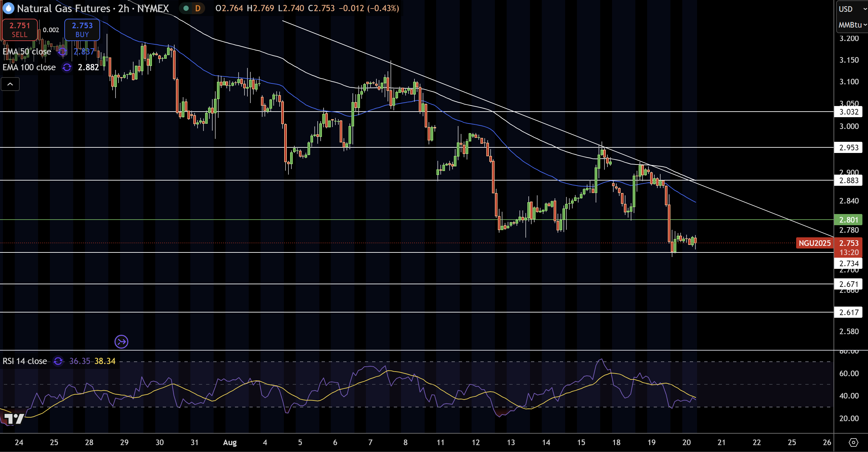
Task: Click the 2.883 horizontal line price label
Action: pyautogui.click(x=848, y=180)
